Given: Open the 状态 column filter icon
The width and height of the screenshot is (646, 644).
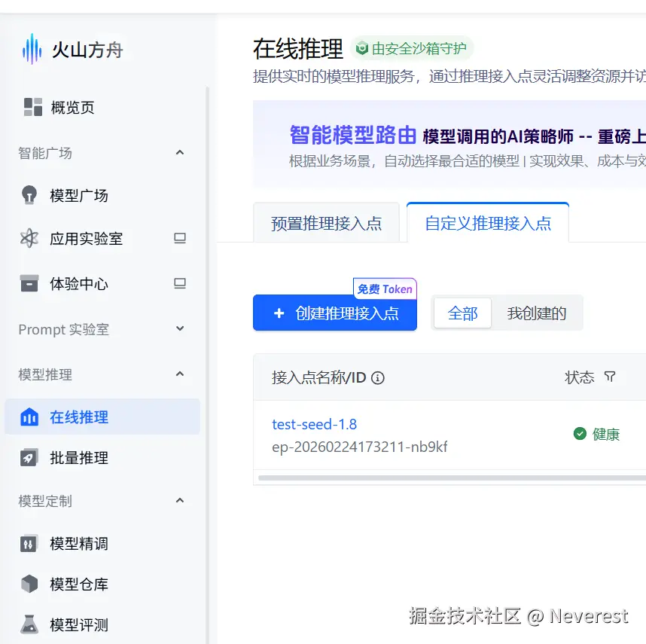Looking at the screenshot, I should (610, 376).
